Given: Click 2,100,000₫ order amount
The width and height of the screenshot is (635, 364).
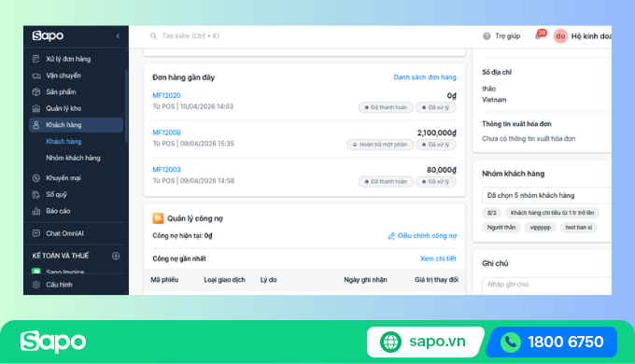Looking at the screenshot, I should [x=437, y=133].
